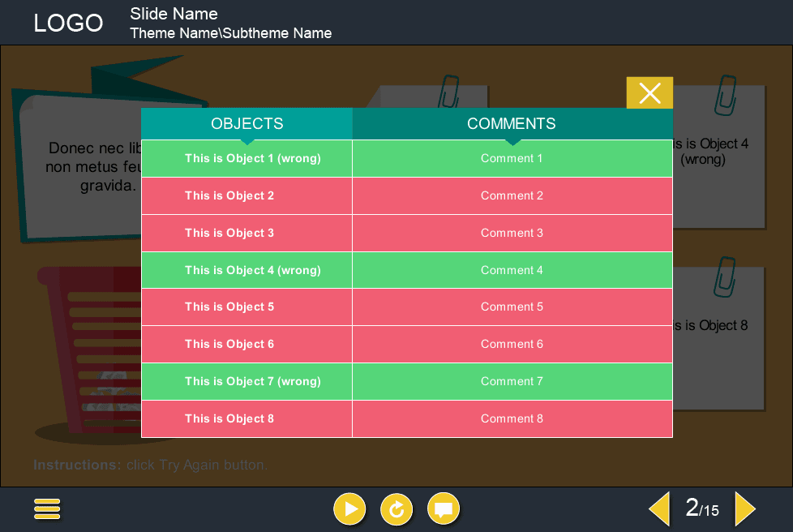Click the "This is Object 4 (wrong)" cell
Image resolution: width=793 pixels, height=532 pixels.
tap(252, 270)
